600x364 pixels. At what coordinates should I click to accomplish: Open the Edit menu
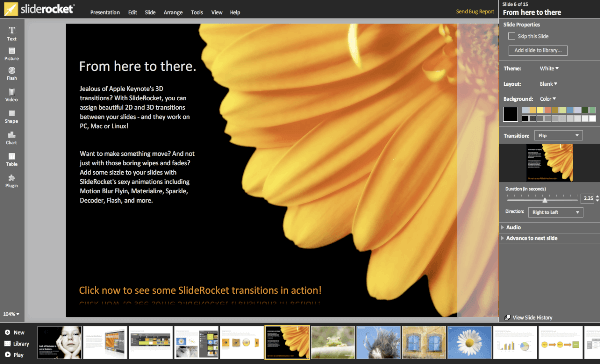(132, 12)
